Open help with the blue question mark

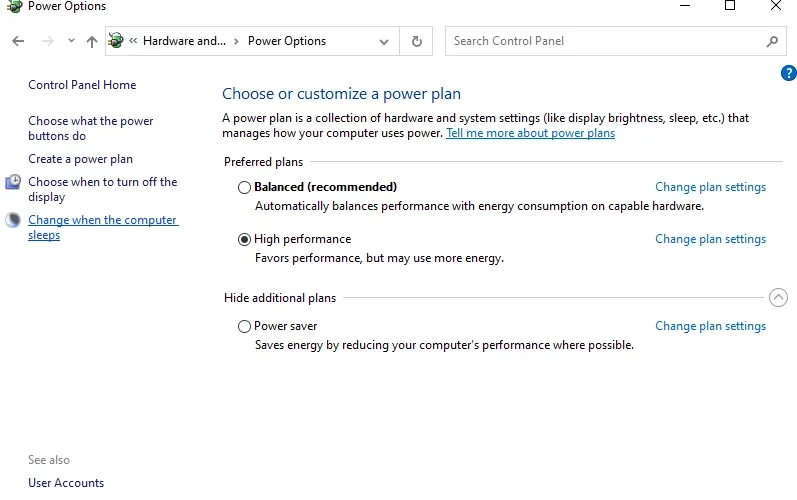point(788,73)
